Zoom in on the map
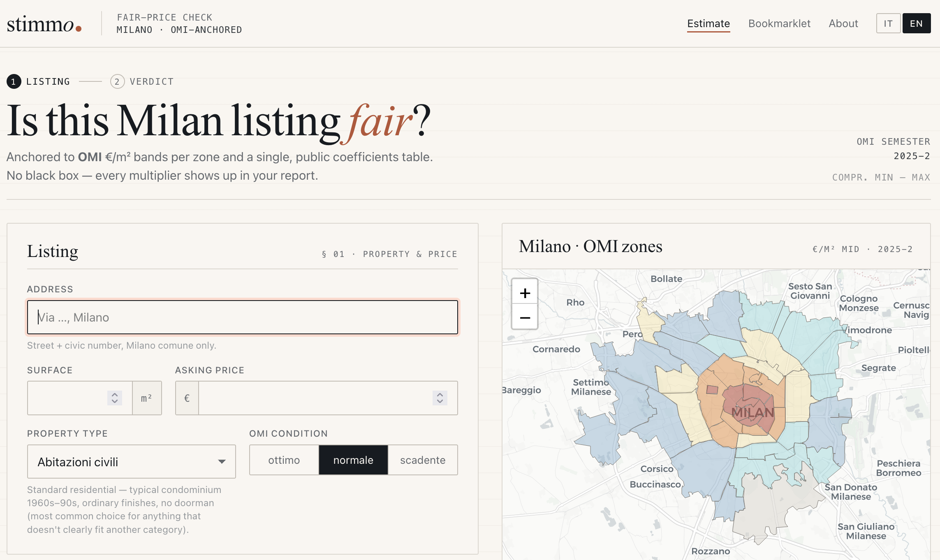The width and height of the screenshot is (940, 560). coord(525,293)
